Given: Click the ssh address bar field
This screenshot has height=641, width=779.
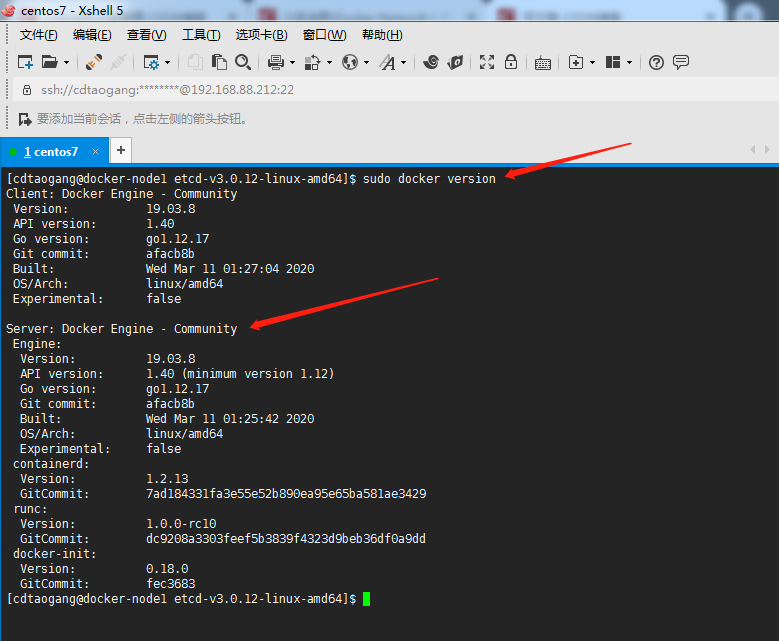Looking at the screenshot, I should point(397,89).
